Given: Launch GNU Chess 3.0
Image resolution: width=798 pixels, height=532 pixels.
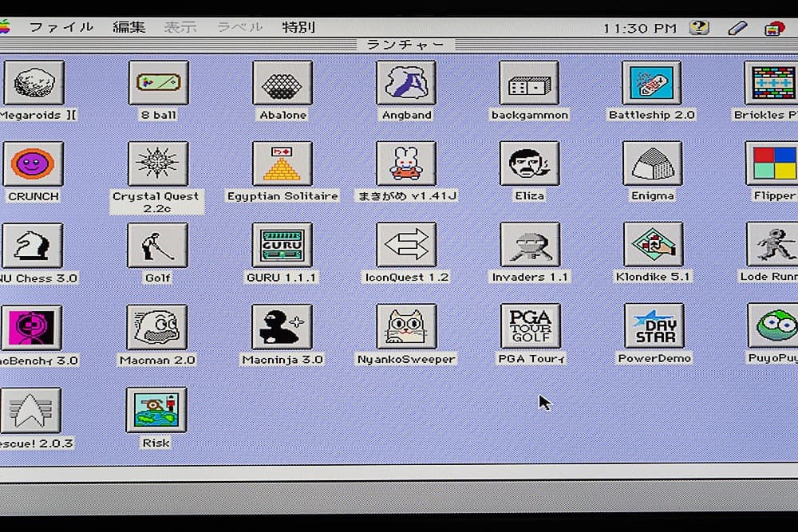Looking at the screenshot, I should (x=34, y=246).
